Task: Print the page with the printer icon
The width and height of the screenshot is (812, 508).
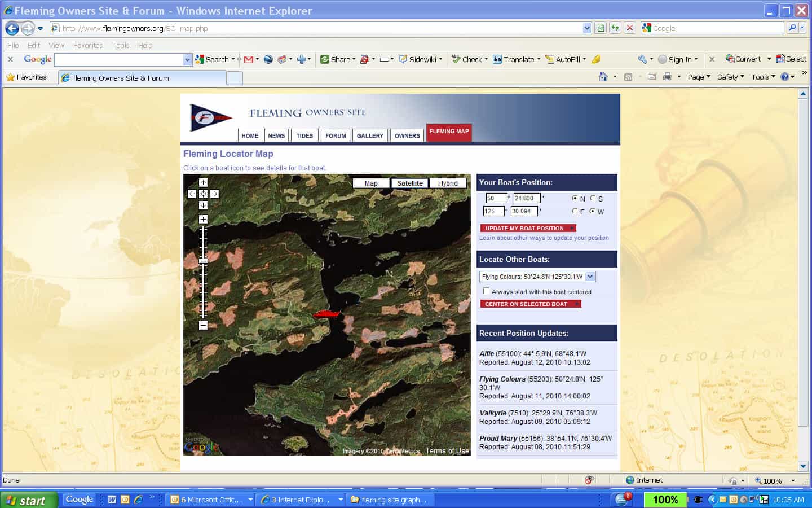Action: (x=668, y=77)
